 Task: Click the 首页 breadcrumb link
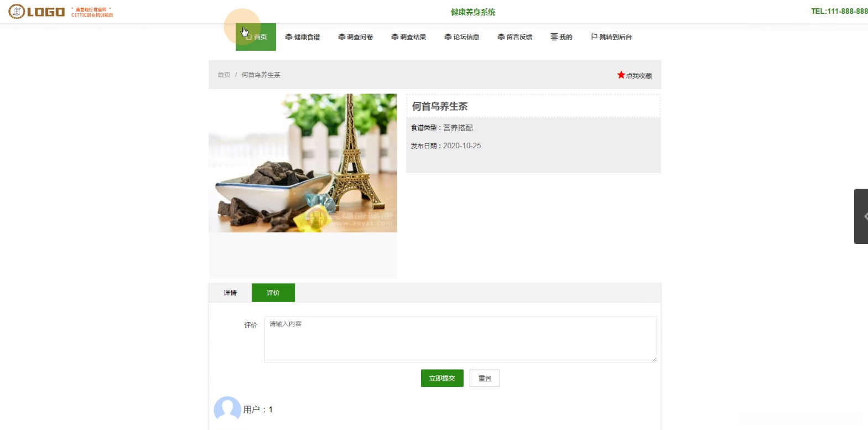pyautogui.click(x=224, y=75)
